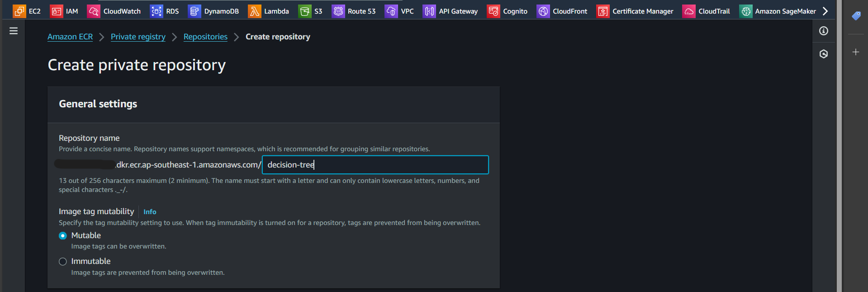Screen dimensions: 868x292
Task: Open the Info link beside Image tag mutability
Action: point(149,211)
